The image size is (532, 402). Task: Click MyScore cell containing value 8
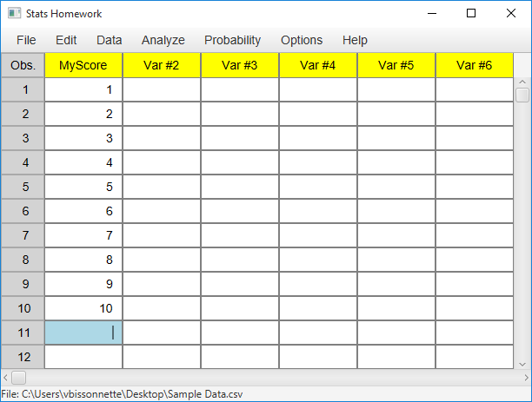83,260
